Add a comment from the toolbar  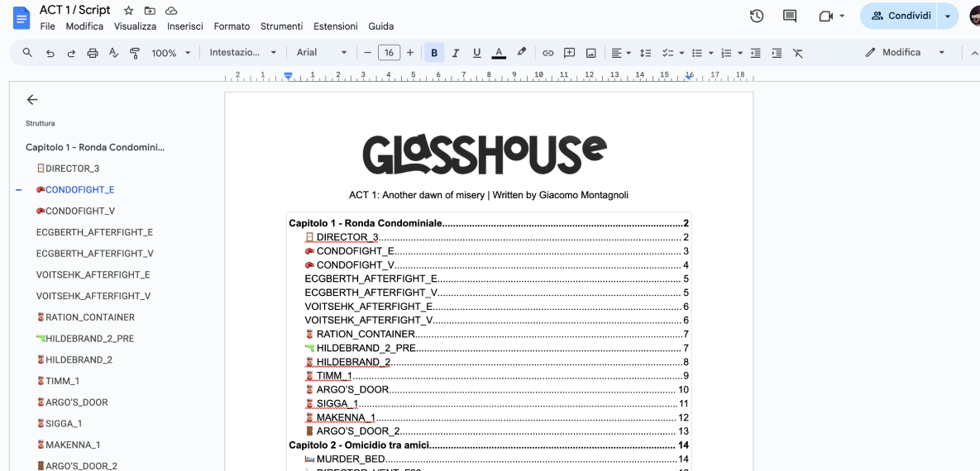click(x=569, y=53)
